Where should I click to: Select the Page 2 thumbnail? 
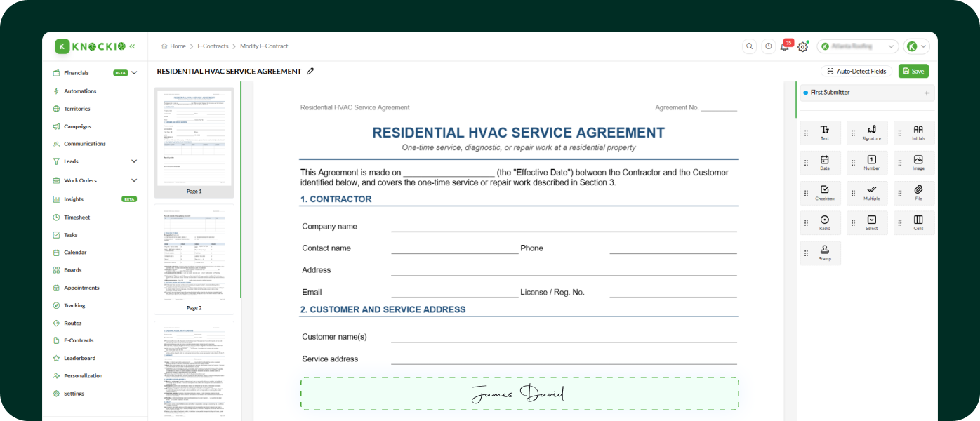pyautogui.click(x=194, y=259)
